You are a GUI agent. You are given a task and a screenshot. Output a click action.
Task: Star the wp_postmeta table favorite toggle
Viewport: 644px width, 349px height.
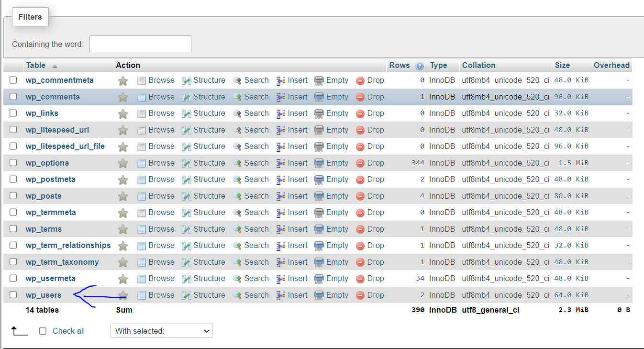123,179
